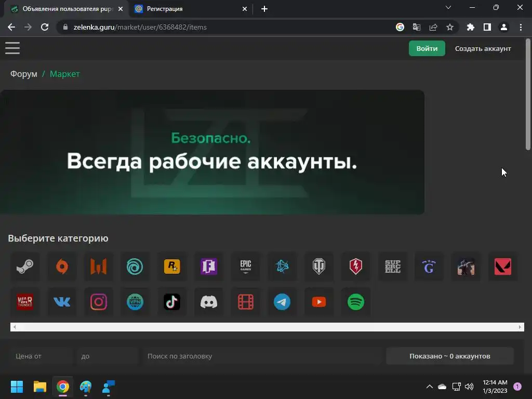Viewport: 532px width, 399px height.
Task: Share this page via share icon
Action: pyautogui.click(x=433, y=27)
